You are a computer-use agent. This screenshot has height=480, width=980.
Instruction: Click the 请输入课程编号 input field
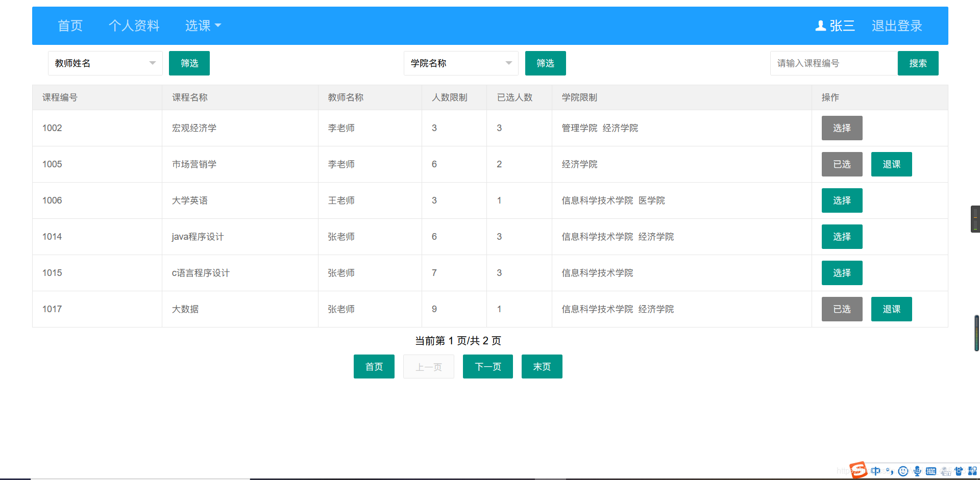(x=832, y=63)
